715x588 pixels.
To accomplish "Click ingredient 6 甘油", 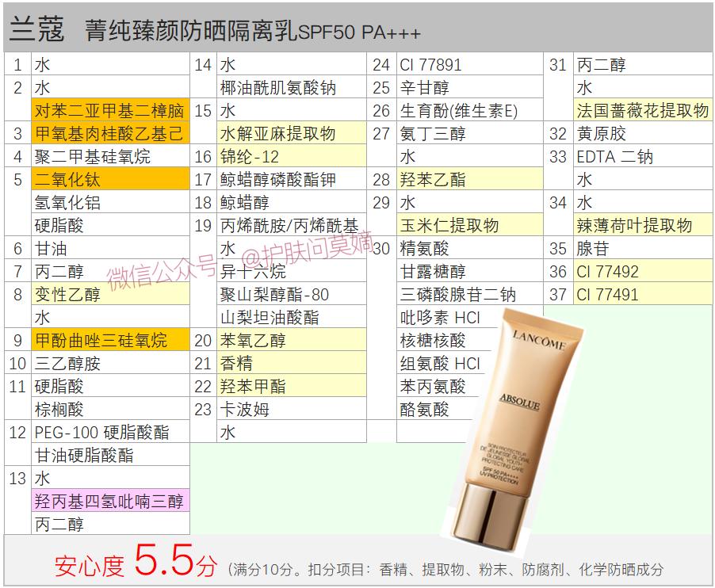I will [x=110, y=248].
